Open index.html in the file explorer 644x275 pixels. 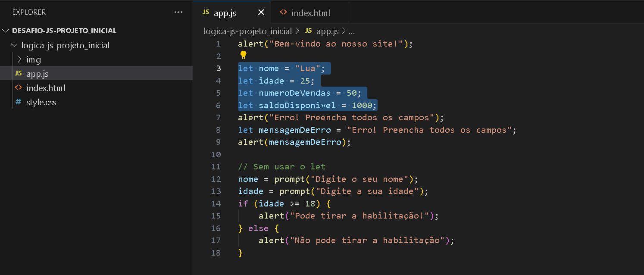(96, 88)
